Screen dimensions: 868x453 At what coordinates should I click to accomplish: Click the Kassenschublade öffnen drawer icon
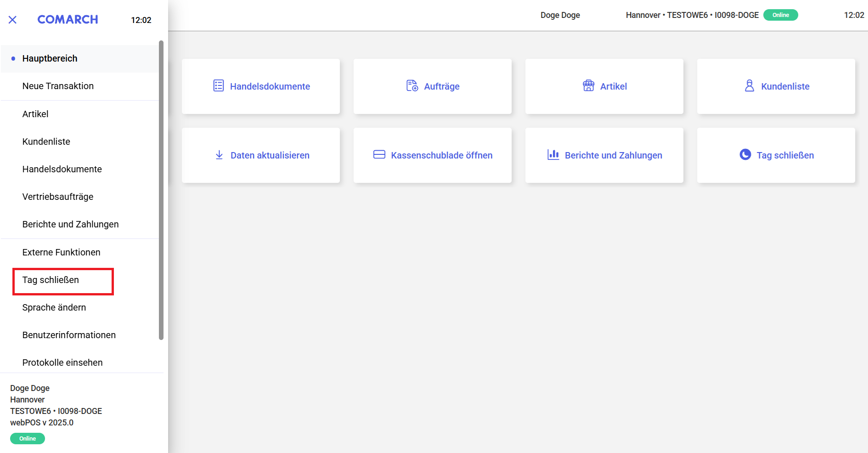click(379, 155)
